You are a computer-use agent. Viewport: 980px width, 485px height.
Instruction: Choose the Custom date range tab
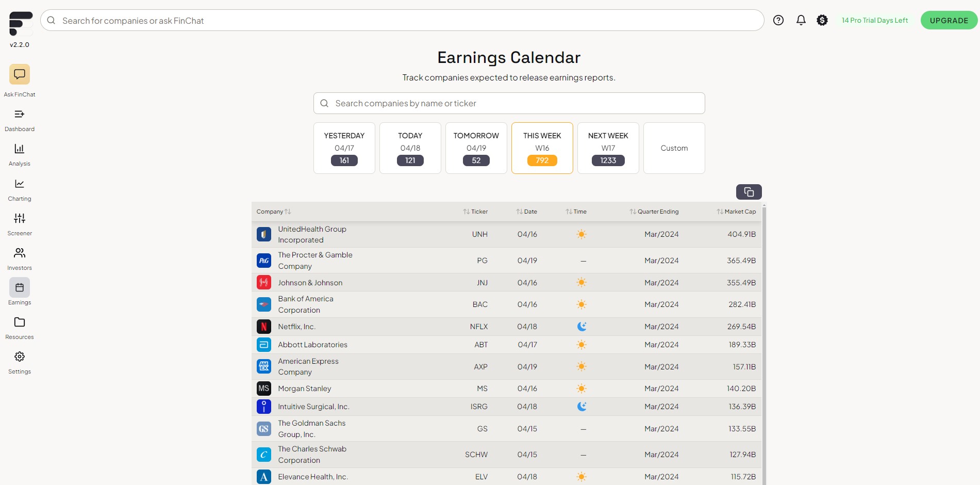(674, 148)
